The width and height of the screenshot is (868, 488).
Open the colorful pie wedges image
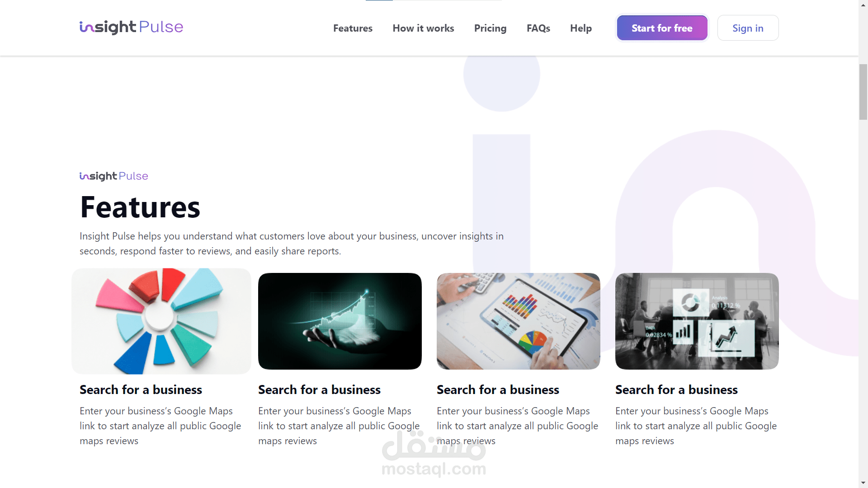tap(161, 321)
